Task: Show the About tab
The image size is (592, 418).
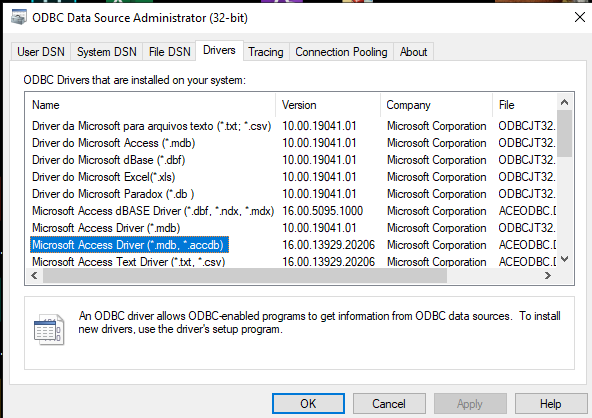Action: tap(413, 52)
